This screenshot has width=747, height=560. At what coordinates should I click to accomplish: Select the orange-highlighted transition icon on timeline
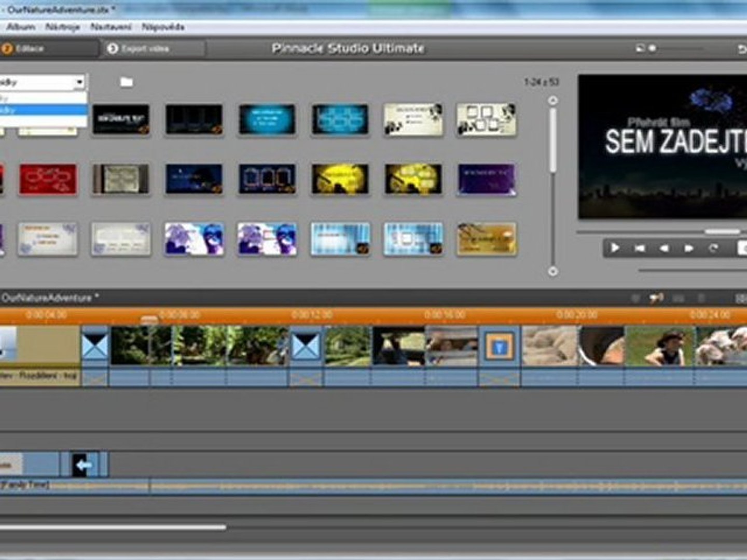[x=499, y=346]
